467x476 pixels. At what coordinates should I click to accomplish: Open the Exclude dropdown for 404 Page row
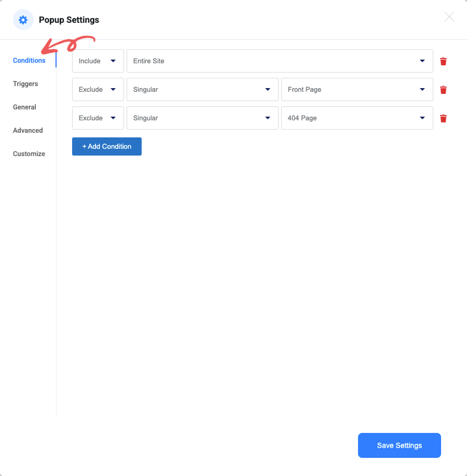coord(98,118)
